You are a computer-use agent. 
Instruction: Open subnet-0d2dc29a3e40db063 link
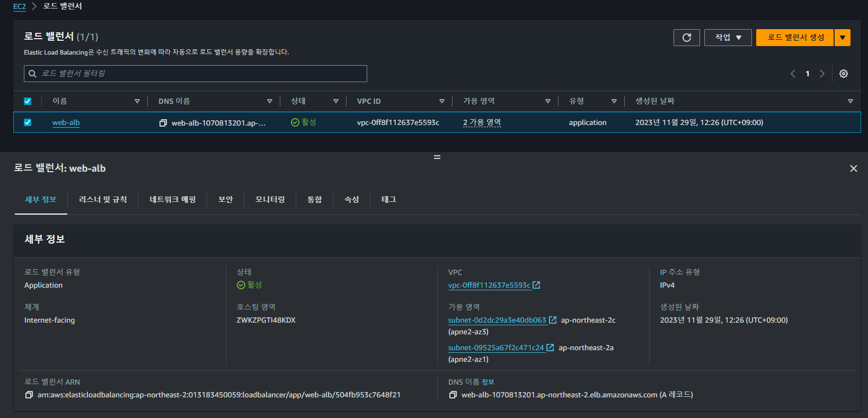point(497,320)
